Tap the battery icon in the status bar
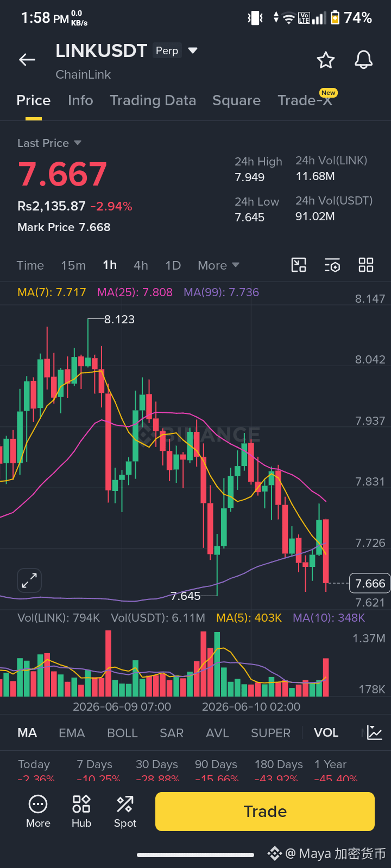Screen dimensions: 391x868 pos(336,18)
